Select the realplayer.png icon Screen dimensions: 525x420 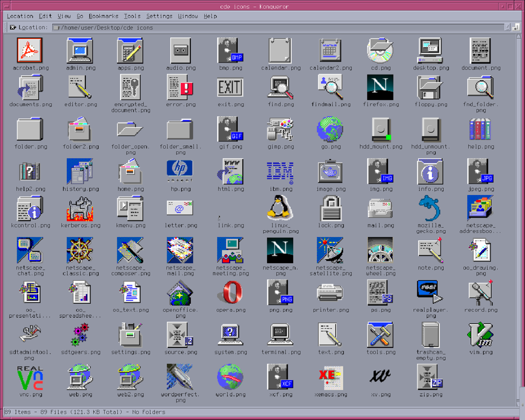click(430, 292)
